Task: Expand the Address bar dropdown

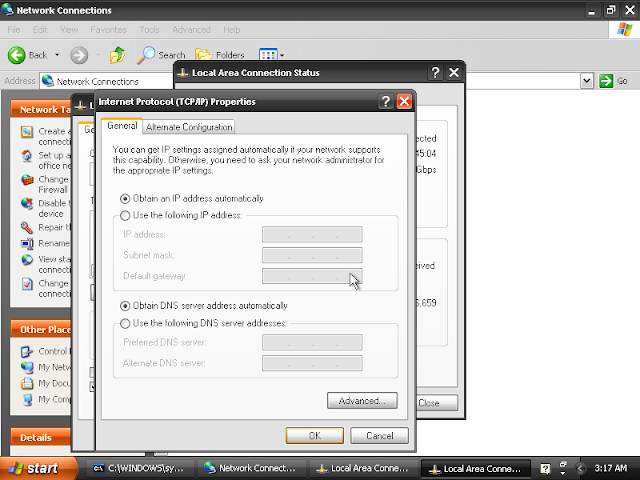Action: coord(587,81)
